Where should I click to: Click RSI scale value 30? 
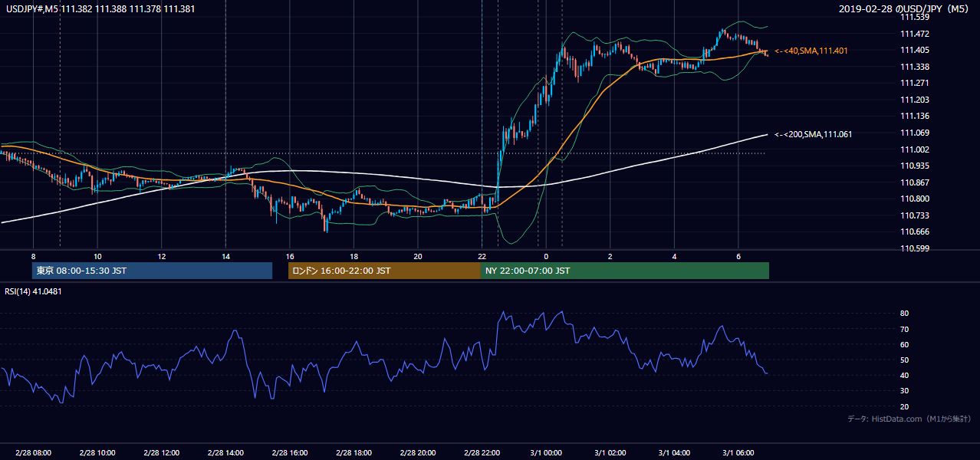904,391
